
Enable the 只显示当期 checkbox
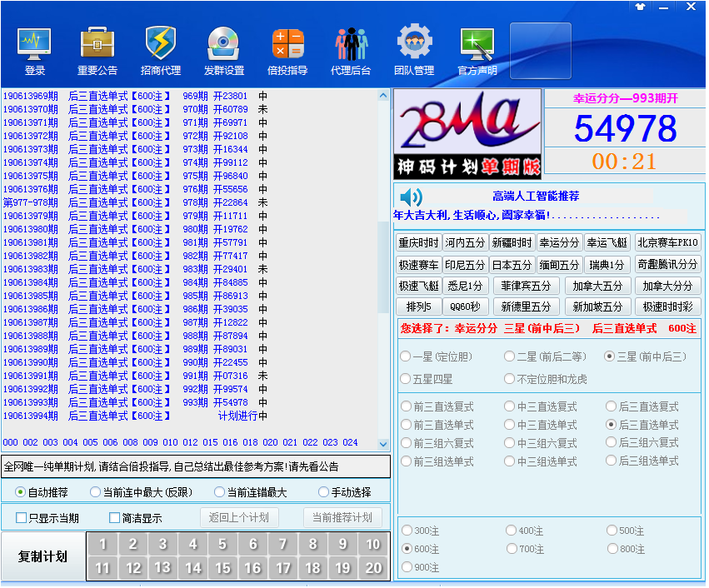click(x=22, y=518)
